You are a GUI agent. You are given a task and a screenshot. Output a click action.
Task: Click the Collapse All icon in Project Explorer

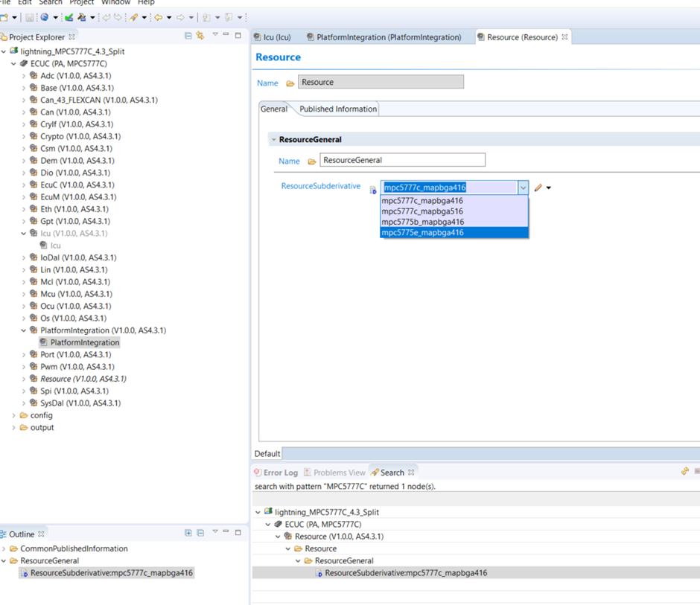pos(188,36)
